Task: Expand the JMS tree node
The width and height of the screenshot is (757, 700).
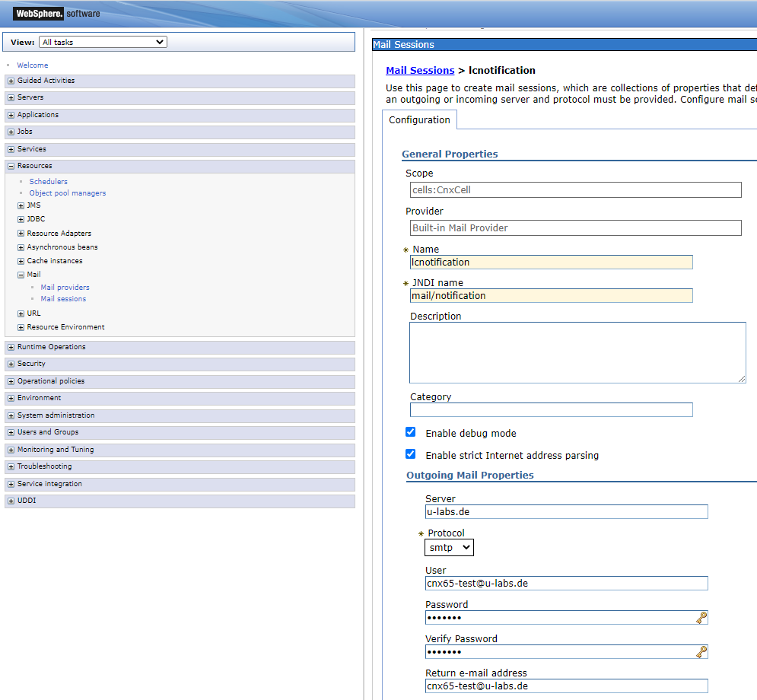Action: (21, 205)
